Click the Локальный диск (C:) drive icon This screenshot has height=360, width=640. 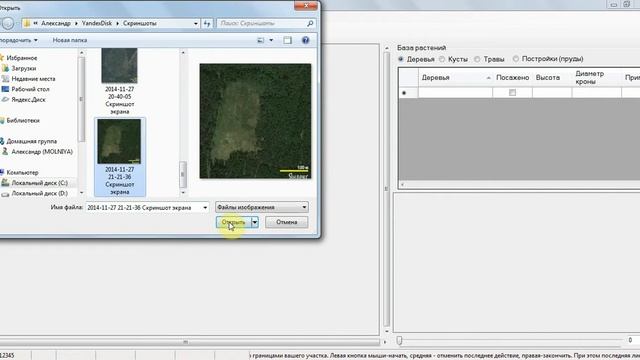[5, 183]
